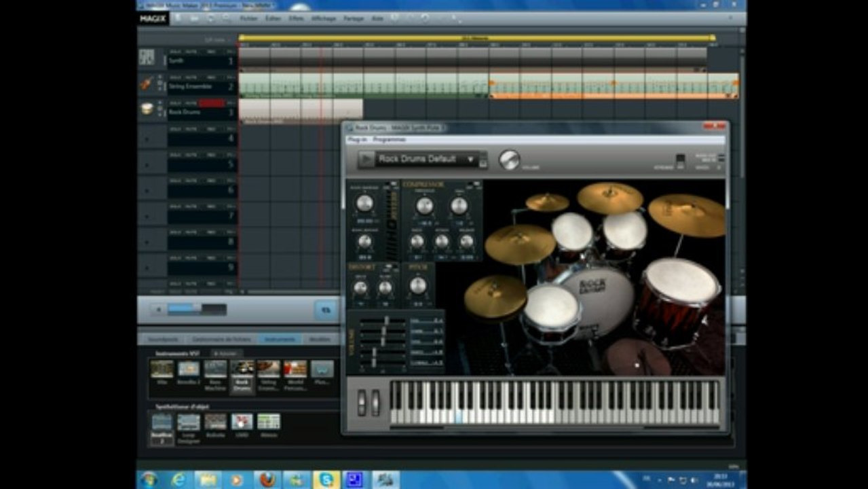Open the Partage menu
868x489 pixels.
(x=353, y=18)
